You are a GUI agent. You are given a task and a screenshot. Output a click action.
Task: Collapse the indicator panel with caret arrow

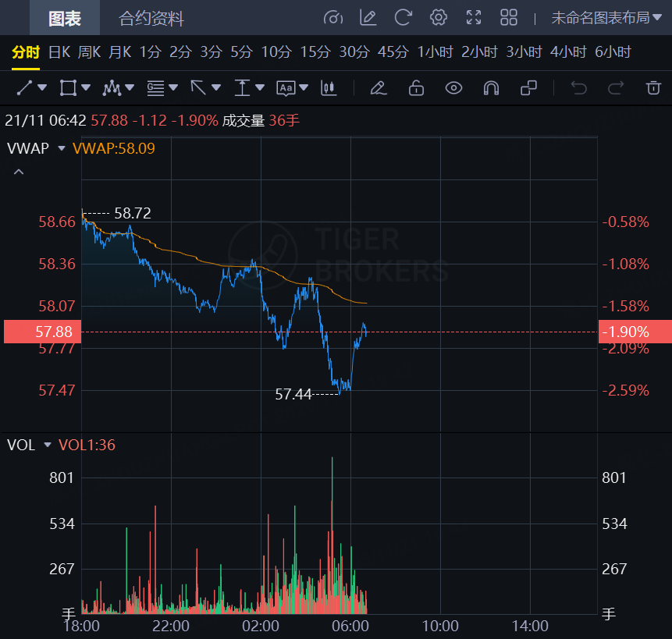tap(19, 171)
